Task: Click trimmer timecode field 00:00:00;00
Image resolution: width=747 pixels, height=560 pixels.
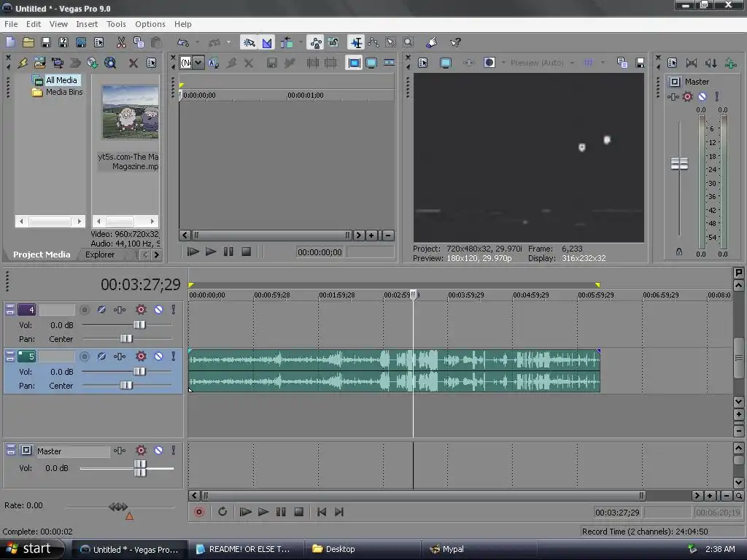Action: 320,252
